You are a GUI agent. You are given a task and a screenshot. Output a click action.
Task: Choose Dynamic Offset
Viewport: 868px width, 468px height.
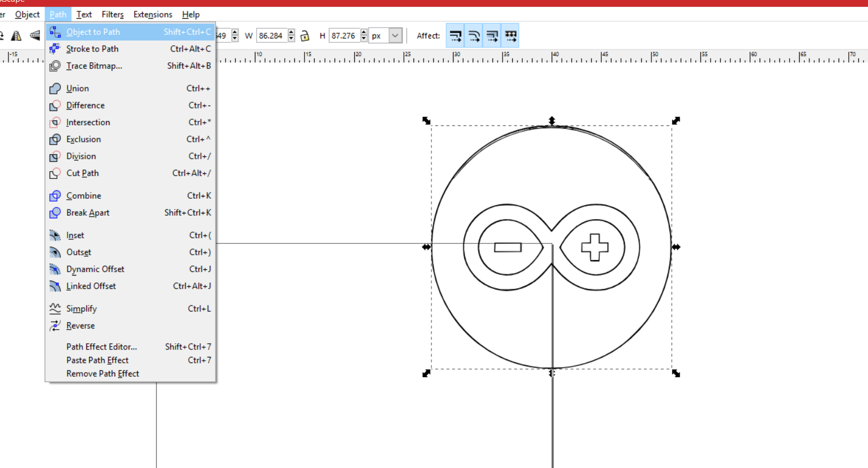click(x=95, y=269)
